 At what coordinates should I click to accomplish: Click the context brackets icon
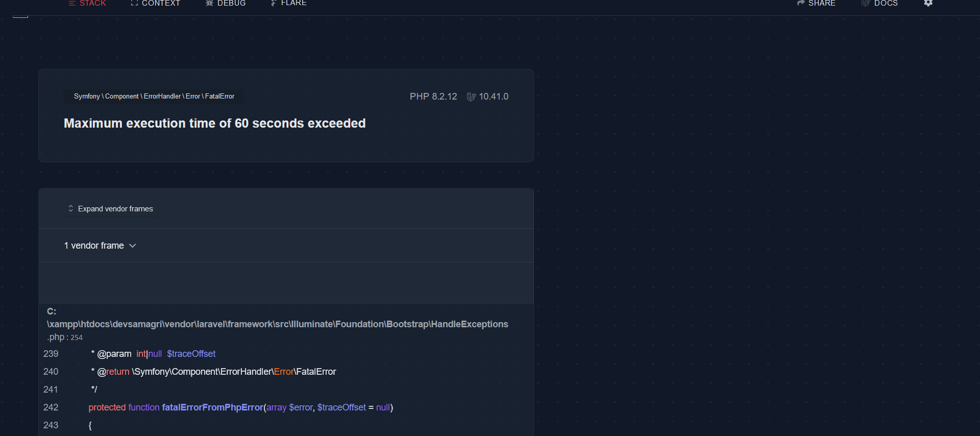[x=134, y=3]
